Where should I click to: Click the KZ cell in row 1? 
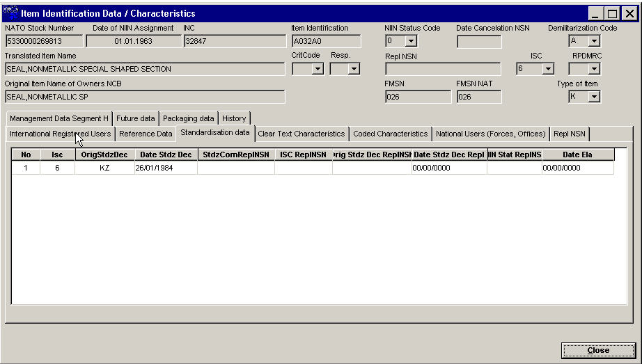105,168
